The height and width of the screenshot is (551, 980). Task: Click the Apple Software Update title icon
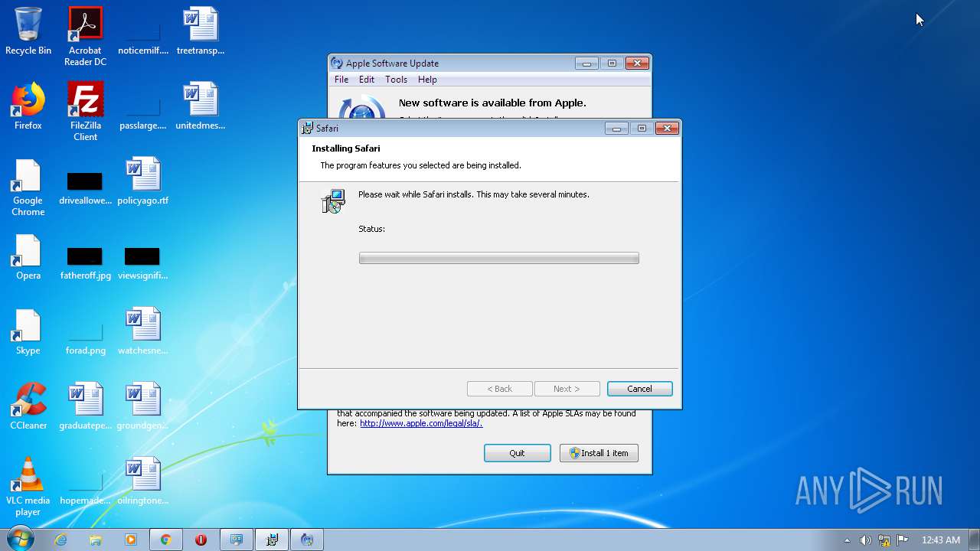pos(338,64)
